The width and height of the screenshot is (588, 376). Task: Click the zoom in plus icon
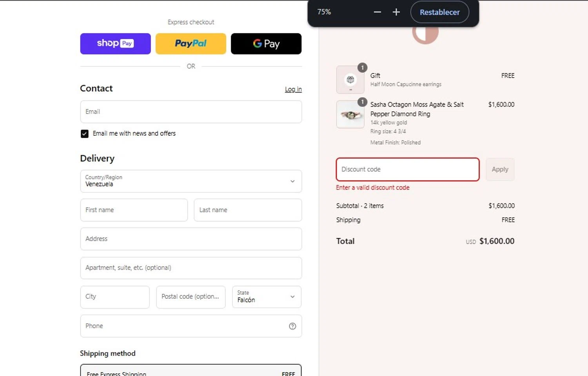(x=396, y=12)
